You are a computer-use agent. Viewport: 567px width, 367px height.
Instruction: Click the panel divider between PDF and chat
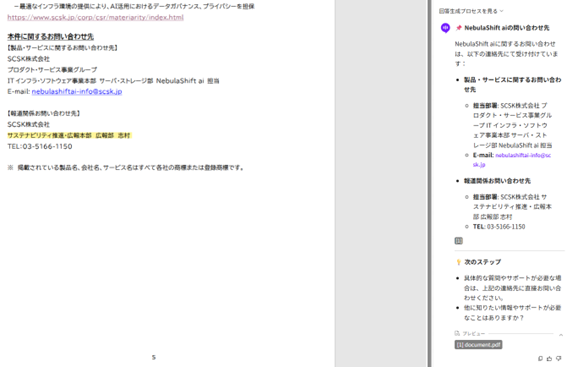429,183
